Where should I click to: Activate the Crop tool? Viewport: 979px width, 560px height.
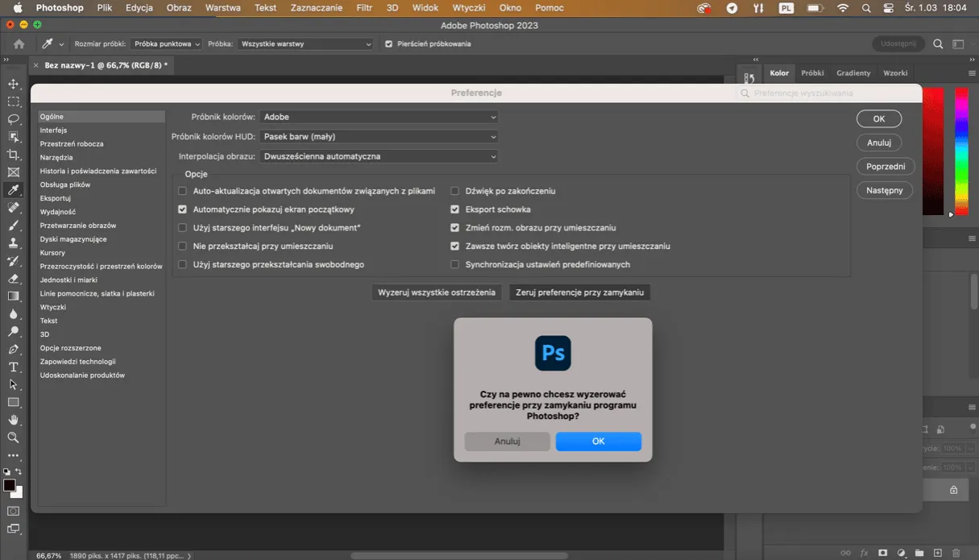12,154
